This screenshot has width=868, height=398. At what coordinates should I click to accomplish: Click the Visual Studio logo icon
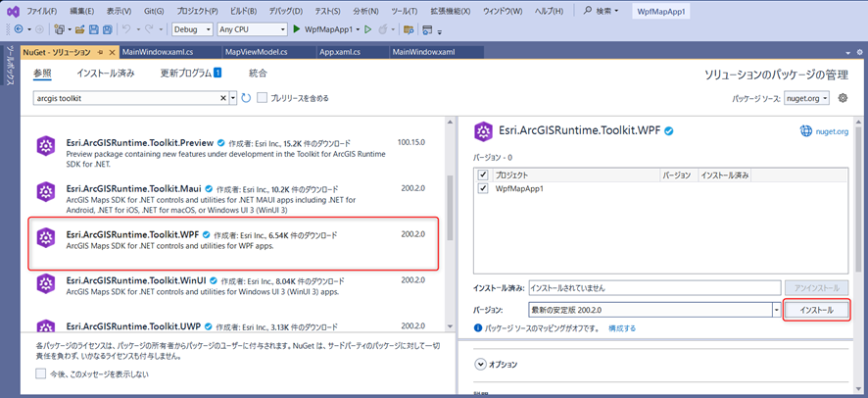[12, 11]
